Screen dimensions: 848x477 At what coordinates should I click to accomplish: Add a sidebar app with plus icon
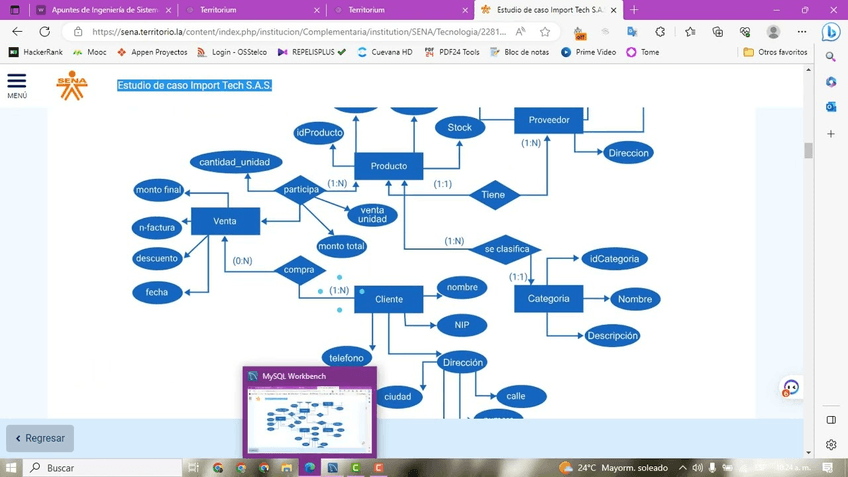[x=831, y=133]
